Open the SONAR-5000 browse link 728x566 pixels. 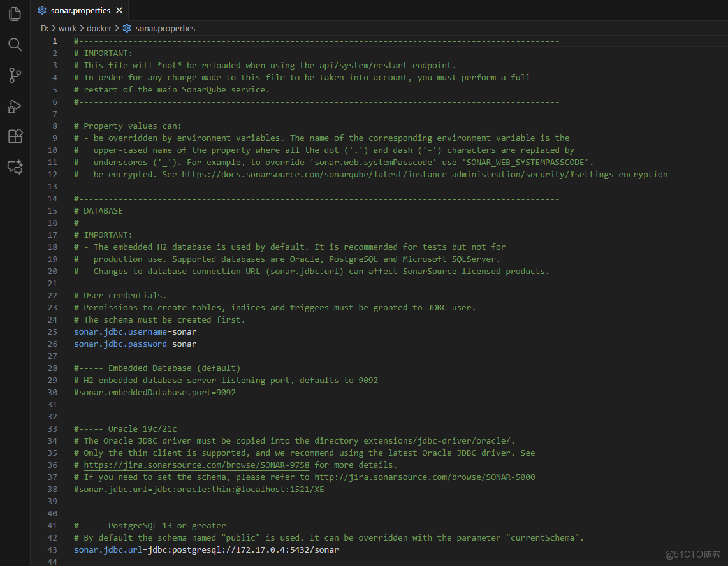click(x=425, y=477)
